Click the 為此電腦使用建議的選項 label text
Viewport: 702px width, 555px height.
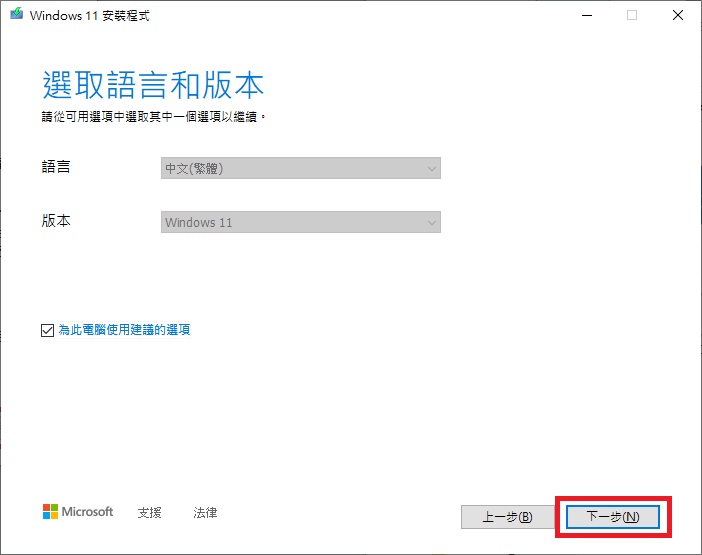124,330
